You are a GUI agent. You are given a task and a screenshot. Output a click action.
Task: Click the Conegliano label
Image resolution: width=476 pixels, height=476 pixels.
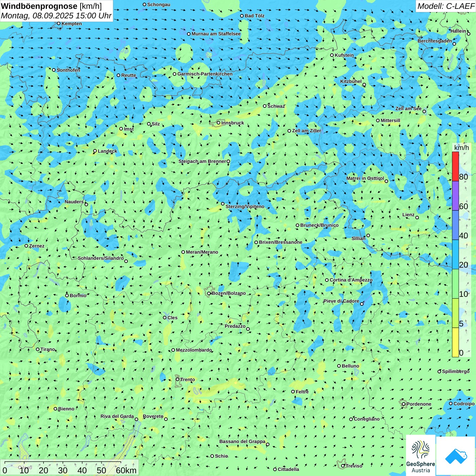(x=367, y=419)
